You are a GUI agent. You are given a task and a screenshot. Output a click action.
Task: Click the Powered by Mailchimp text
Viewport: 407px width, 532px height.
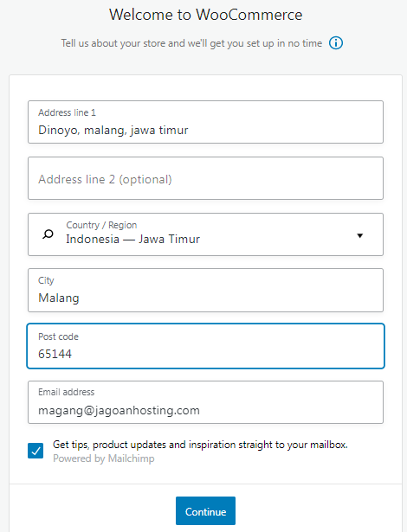104,458
